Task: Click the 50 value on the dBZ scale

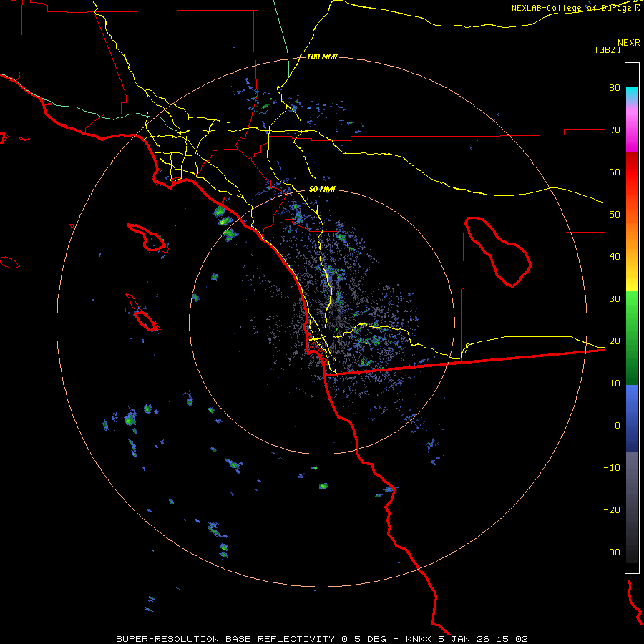Action: pos(615,215)
